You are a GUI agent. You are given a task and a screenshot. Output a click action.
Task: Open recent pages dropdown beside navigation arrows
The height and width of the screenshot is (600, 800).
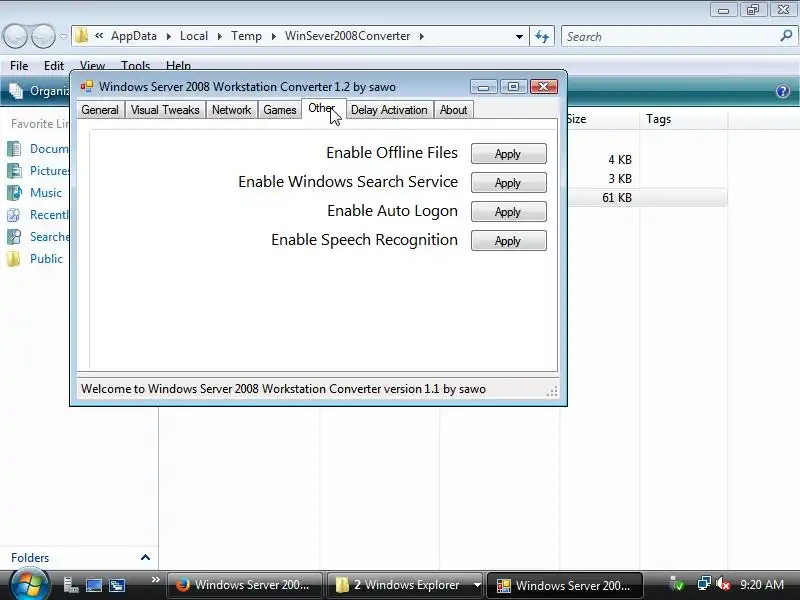coord(63,36)
